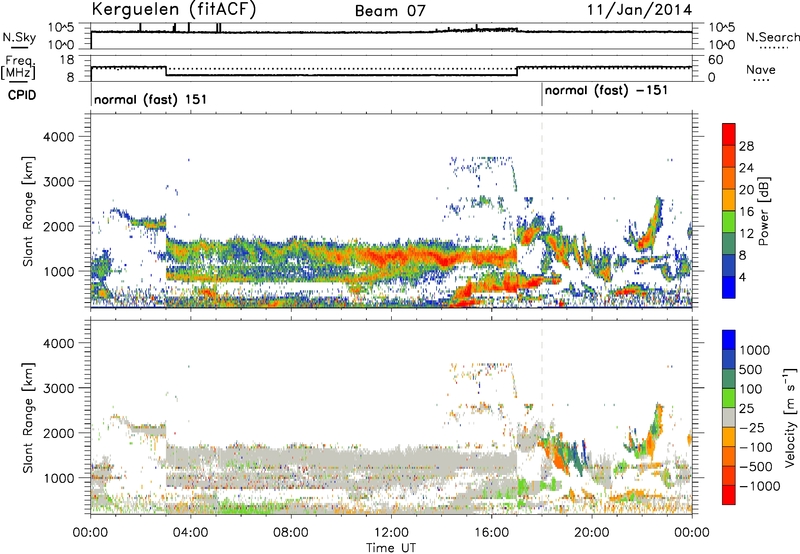This screenshot has height=554, width=800.
Task: Click the 'Time UT' axis title
Action: [x=391, y=548]
